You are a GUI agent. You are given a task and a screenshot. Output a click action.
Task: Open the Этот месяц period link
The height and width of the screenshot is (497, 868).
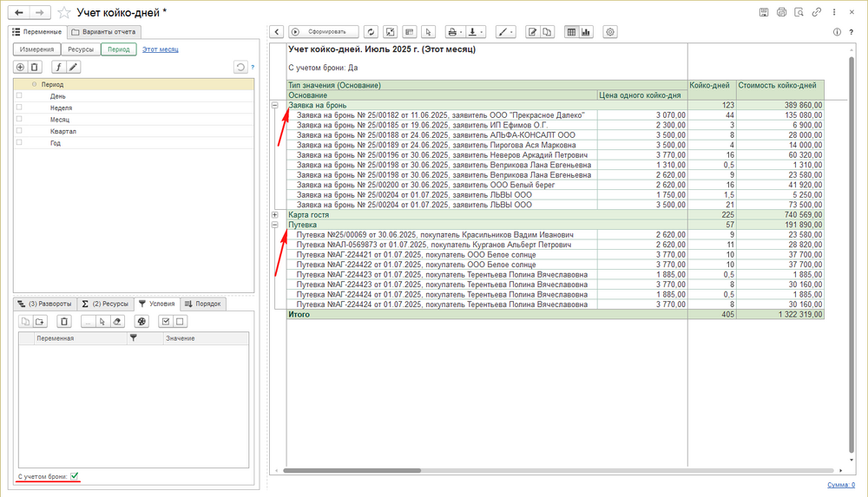tap(160, 49)
